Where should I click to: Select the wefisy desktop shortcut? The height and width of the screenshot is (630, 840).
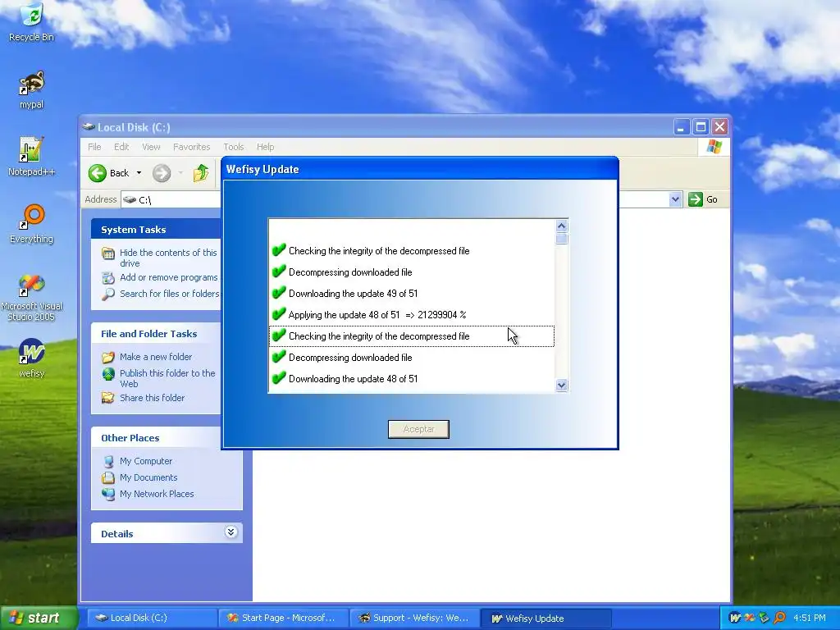pos(32,358)
